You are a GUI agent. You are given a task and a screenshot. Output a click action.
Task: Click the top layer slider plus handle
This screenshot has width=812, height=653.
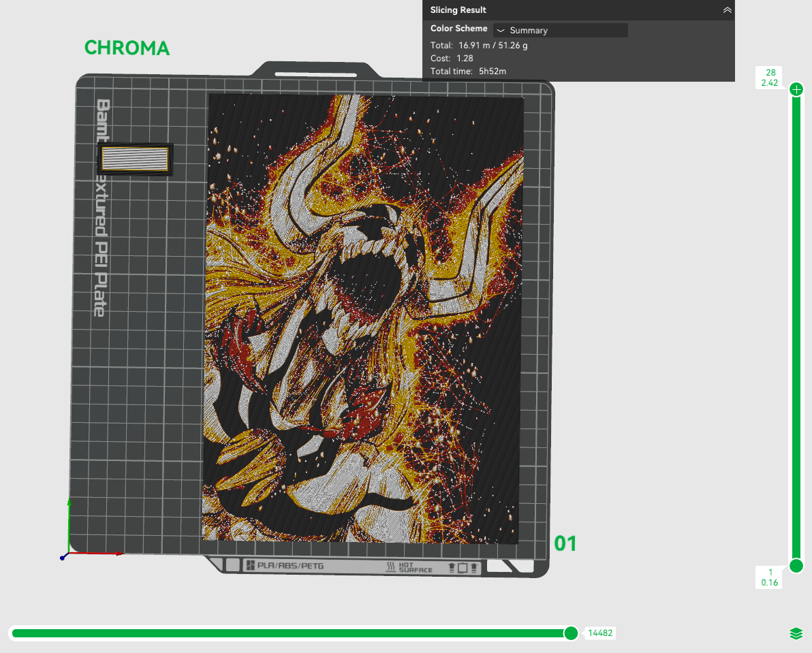(796, 89)
